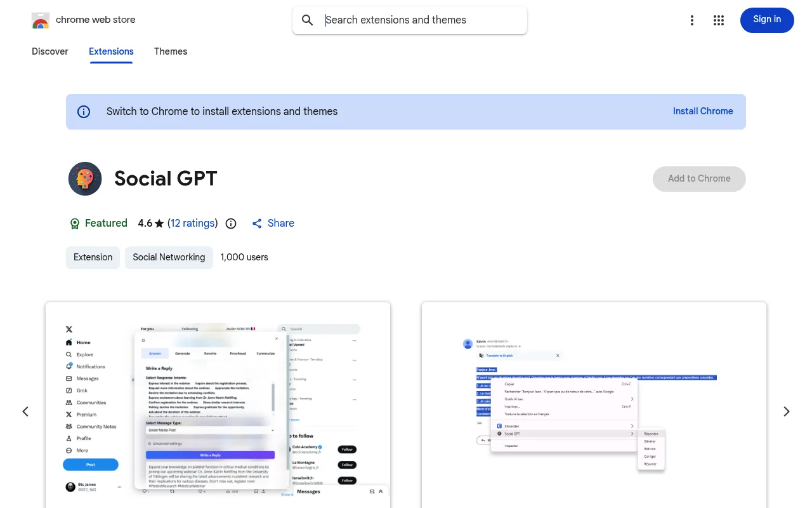The height and width of the screenshot is (508, 812).
Task: Click the "chrome web store" title text
Action: click(96, 20)
